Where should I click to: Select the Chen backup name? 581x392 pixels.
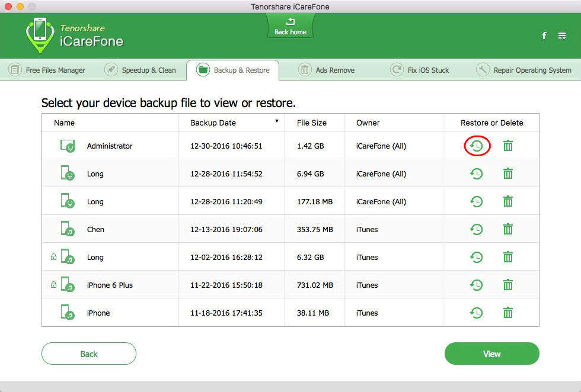tap(95, 230)
